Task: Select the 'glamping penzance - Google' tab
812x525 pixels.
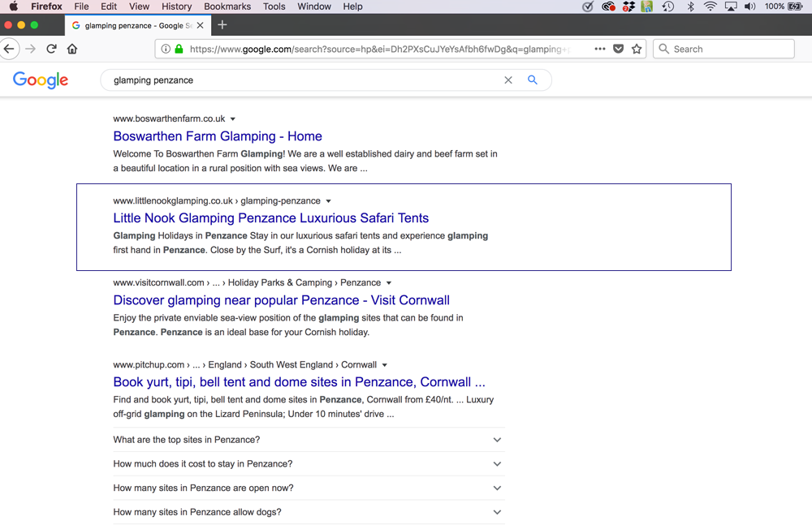Action: [x=138, y=25]
